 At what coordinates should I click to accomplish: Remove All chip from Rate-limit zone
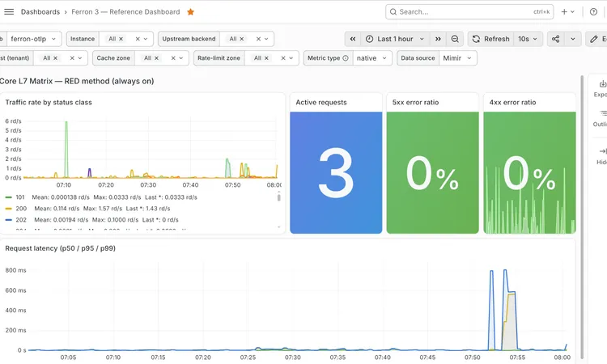(266, 58)
